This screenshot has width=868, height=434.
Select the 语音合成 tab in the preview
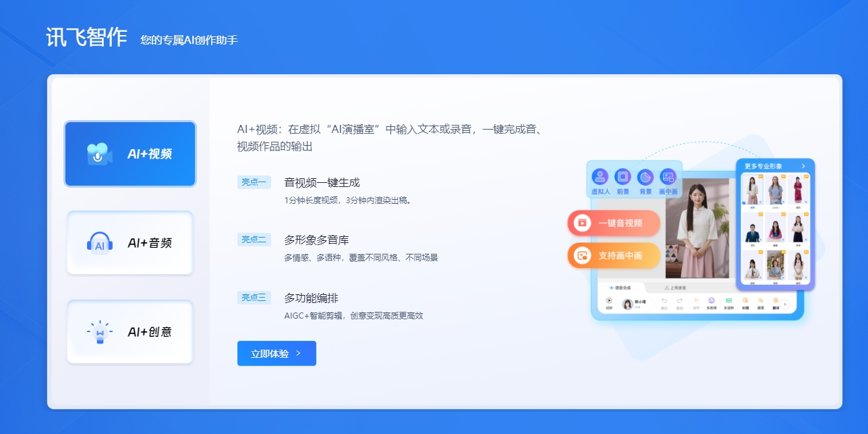tap(619, 288)
